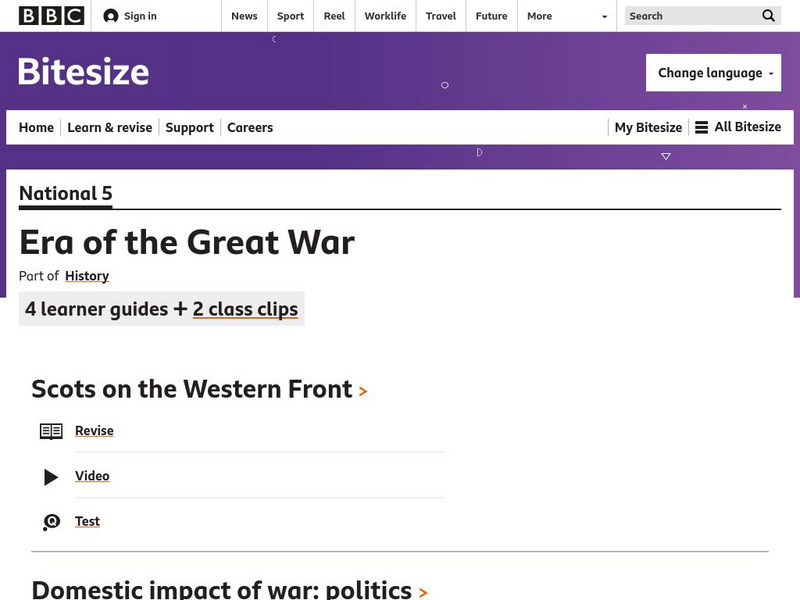Open My Bitesize
800x600 pixels.
click(x=648, y=127)
